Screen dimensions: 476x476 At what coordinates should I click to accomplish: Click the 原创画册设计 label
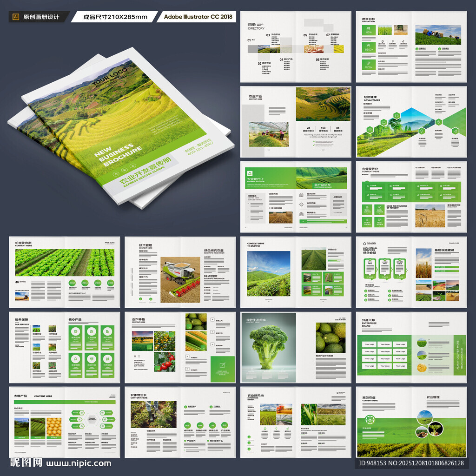pyautogui.click(x=41, y=17)
